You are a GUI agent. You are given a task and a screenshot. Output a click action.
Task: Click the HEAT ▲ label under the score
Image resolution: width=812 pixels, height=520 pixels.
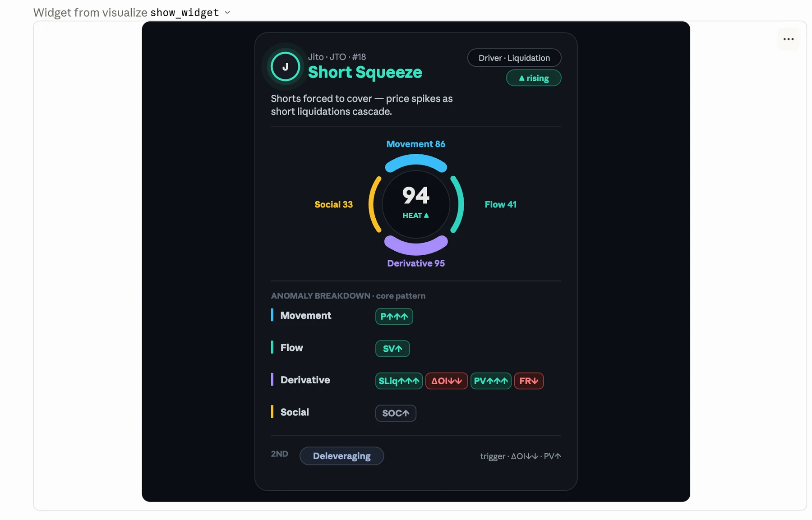tap(415, 216)
